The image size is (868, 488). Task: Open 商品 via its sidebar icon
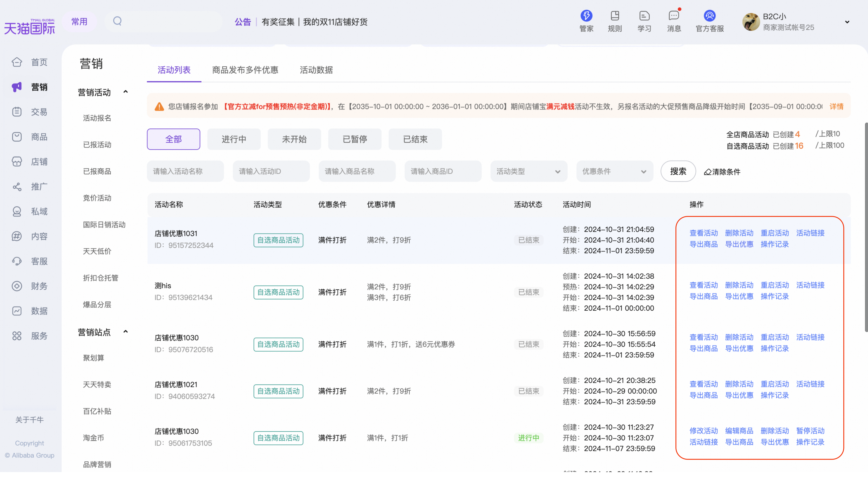[x=17, y=137]
